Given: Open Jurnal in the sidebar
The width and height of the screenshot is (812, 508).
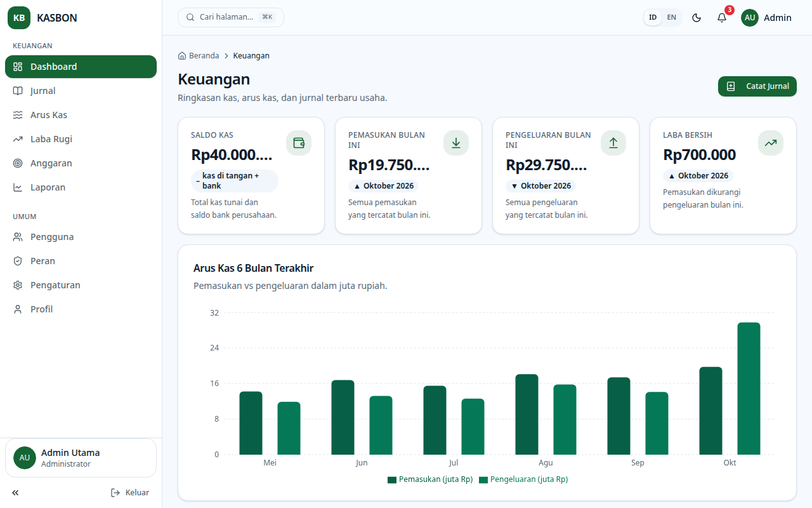Looking at the screenshot, I should coord(81,91).
